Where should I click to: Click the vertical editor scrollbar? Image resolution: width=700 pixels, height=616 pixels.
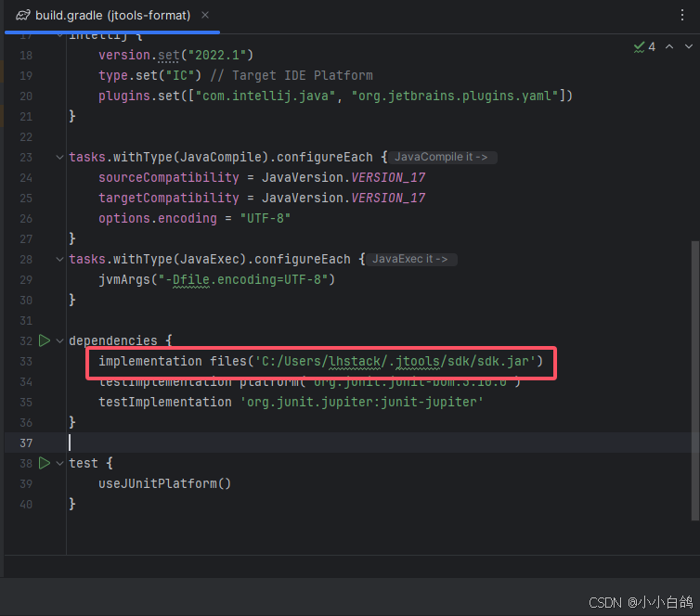(694, 380)
